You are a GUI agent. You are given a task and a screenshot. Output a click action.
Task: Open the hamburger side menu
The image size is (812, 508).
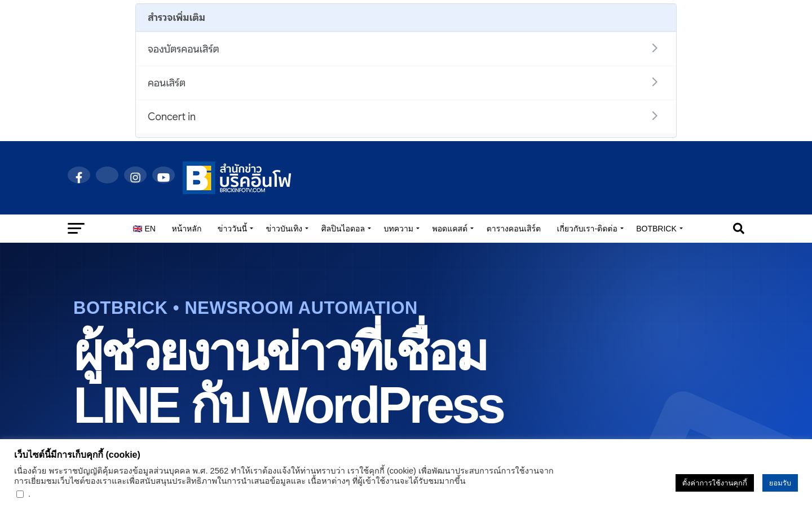pos(76,228)
